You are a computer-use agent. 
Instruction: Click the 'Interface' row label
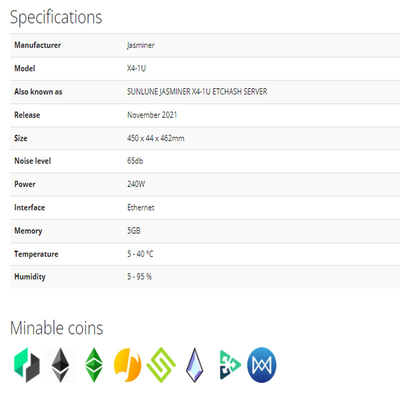29,208
